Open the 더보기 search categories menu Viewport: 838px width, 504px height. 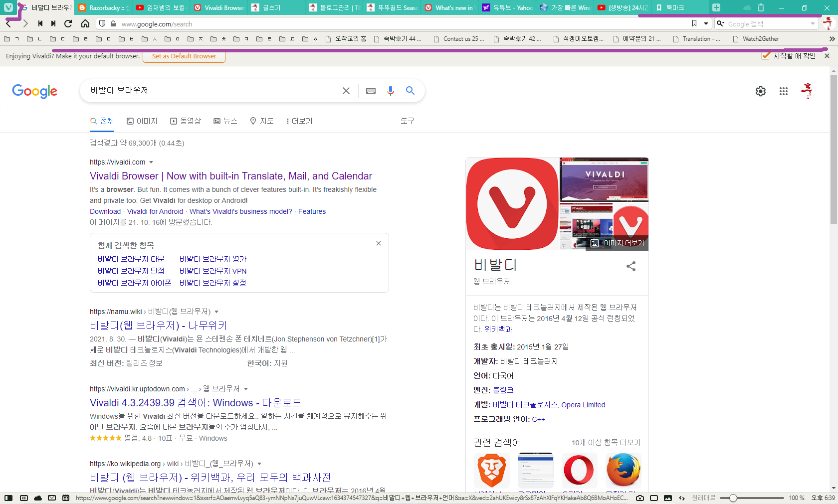[x=299, y=121]
